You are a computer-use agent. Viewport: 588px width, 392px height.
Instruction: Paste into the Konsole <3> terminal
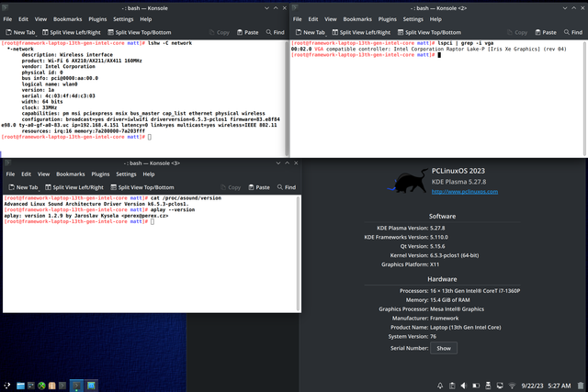[x=259, y=187]
